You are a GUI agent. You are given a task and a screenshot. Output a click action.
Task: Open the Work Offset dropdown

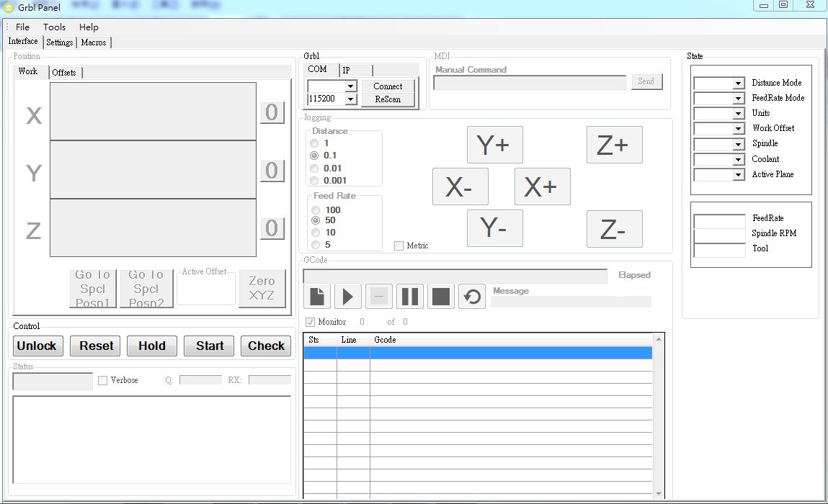738,129
